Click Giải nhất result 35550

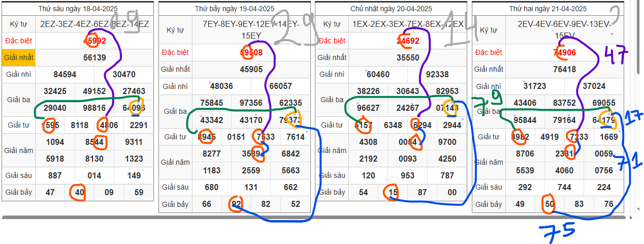(x=408, y=58)
